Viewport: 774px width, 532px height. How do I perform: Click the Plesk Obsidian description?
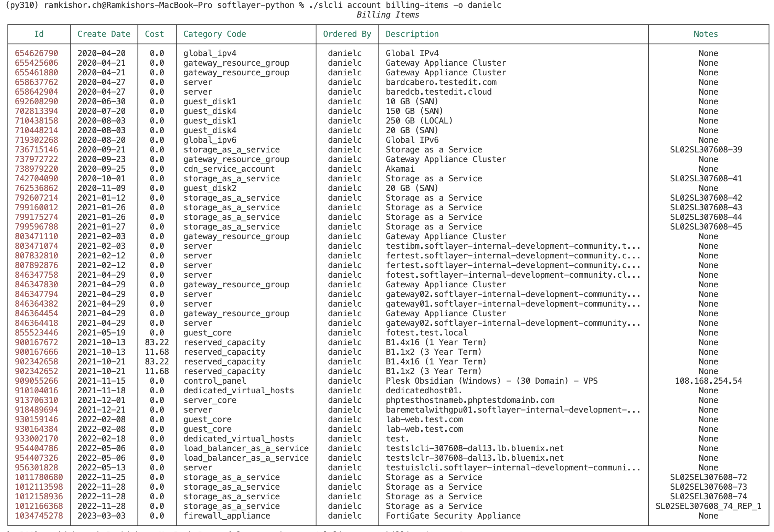pos(491,381)
